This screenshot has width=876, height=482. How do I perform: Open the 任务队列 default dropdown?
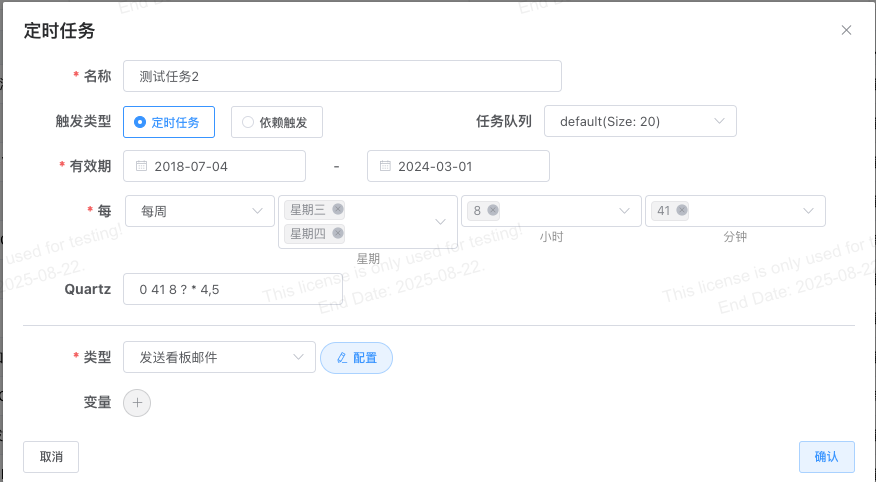pyautogui.click(x=640, y=121)
